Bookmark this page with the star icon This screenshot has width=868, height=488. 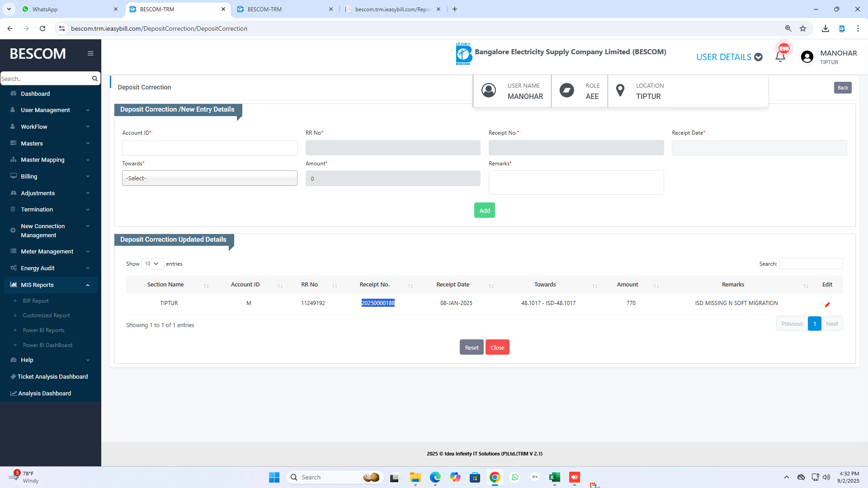tap(803, 28)
